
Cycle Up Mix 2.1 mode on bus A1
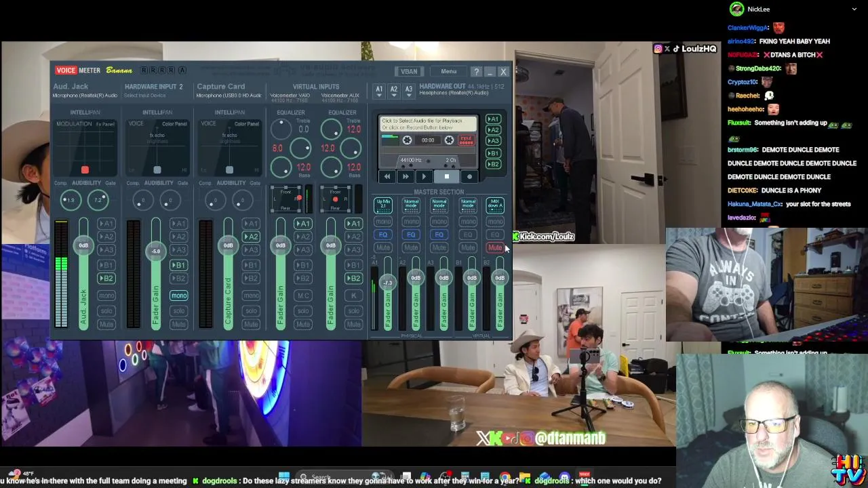click(x=383, y=205)
